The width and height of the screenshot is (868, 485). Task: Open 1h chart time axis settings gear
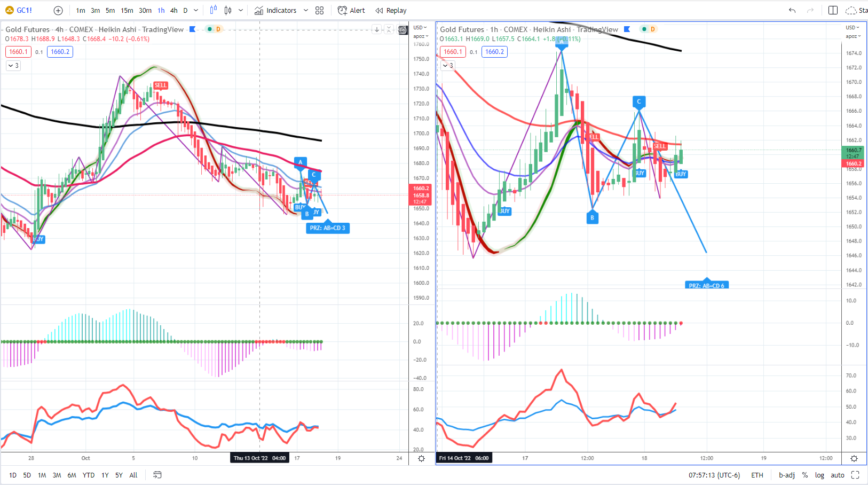854,458
